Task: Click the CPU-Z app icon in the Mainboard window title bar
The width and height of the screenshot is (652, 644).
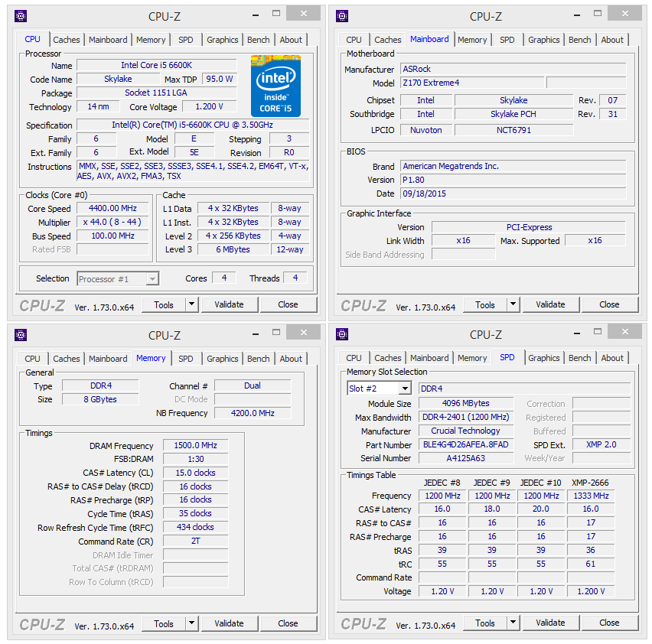Action: (342, 16)
